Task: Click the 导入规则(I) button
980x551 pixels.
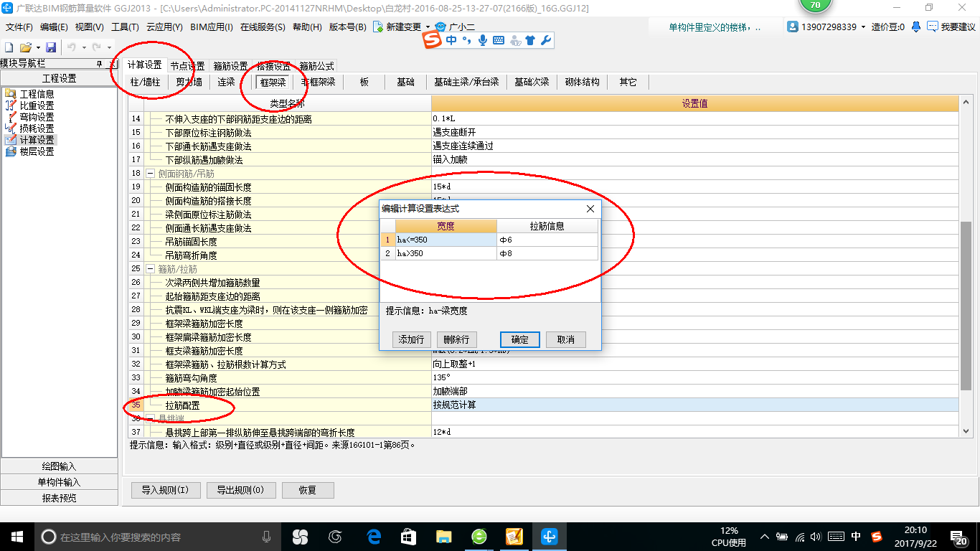Action: point(165,490)
